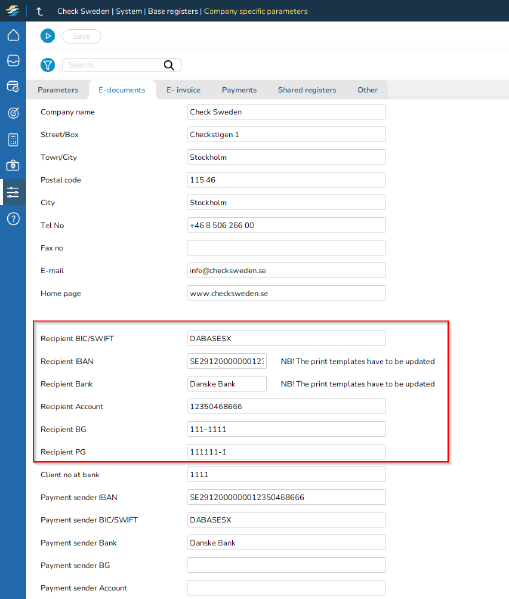The height and width of the screenshot is (599, 509).
Task: Edit the Recipient PG field
Action: (286, 452)
